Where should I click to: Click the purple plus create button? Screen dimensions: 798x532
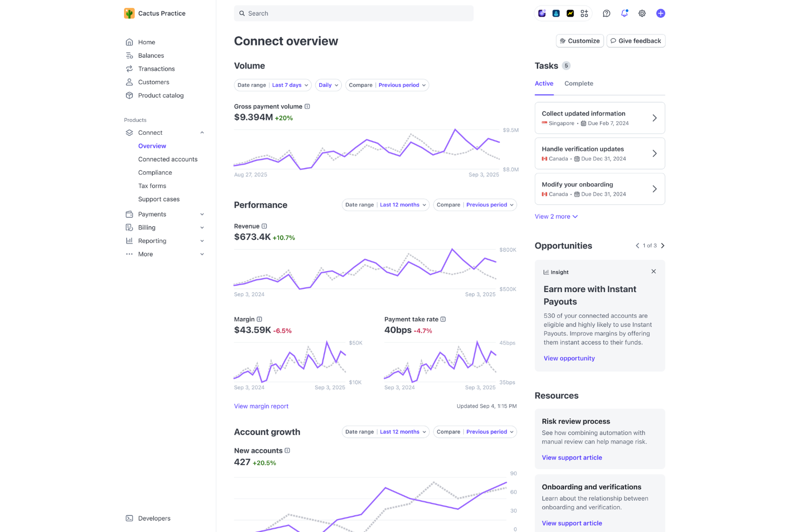(661, 13)
